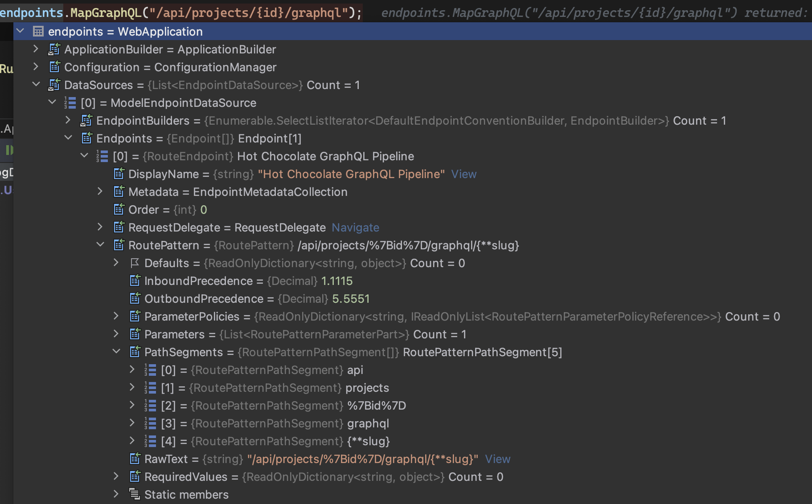
Task: Click the field icon next to Order
Action: pos(119,209)
